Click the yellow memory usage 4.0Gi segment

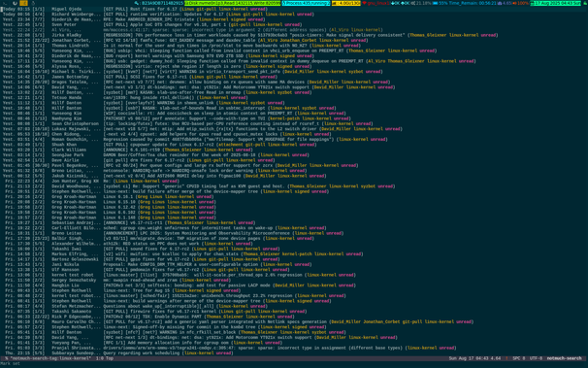click(x=346, y=3)
